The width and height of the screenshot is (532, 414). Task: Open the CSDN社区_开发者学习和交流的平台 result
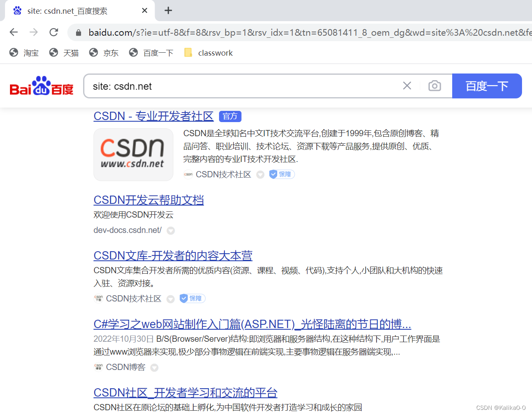[185, 393]
